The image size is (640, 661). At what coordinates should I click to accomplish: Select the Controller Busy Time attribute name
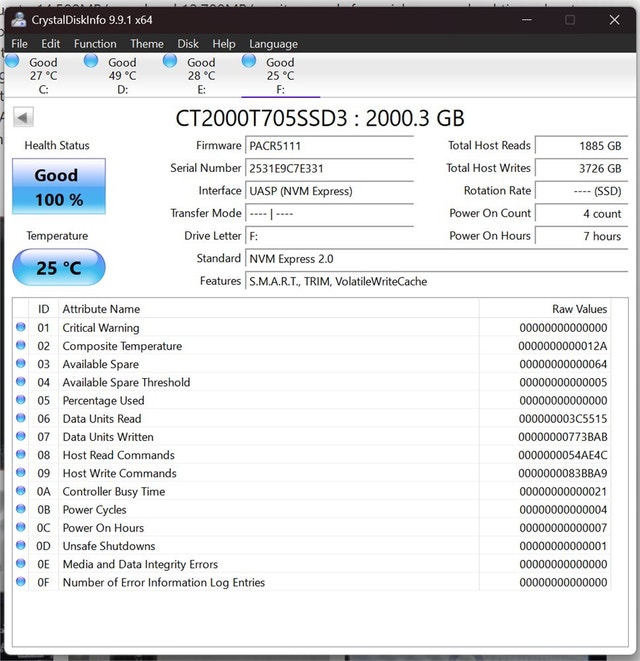coord(114,492)
